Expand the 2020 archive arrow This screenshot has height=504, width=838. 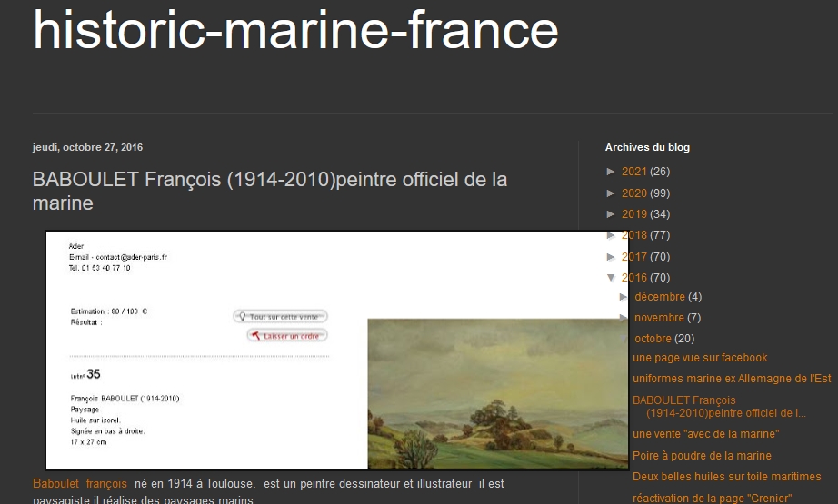[x=611, y=193]
